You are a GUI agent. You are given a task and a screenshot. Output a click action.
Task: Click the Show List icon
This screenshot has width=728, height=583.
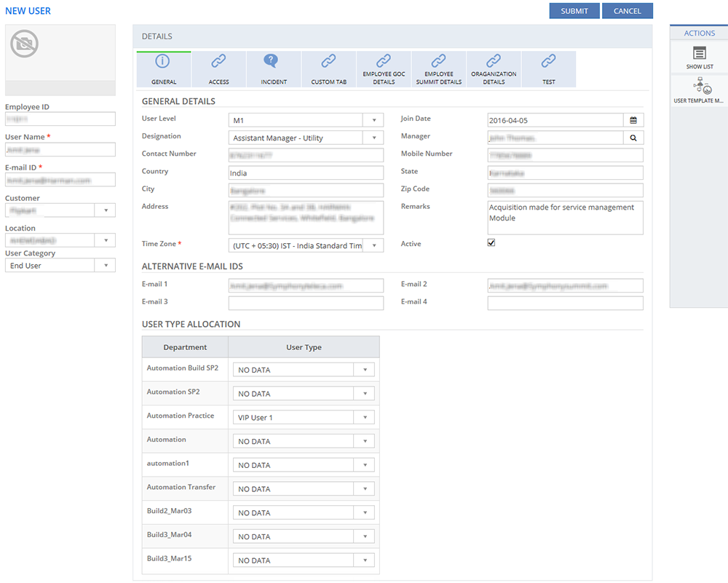coord(699,53)
